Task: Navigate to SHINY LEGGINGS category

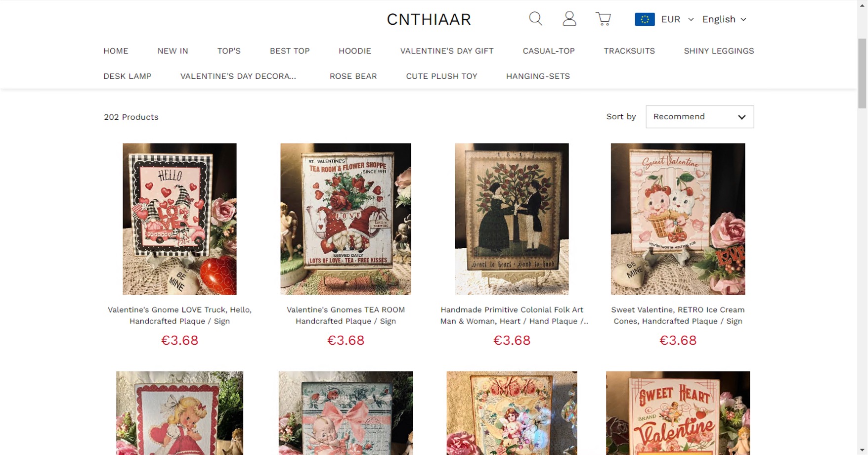Action: [719, 51]
